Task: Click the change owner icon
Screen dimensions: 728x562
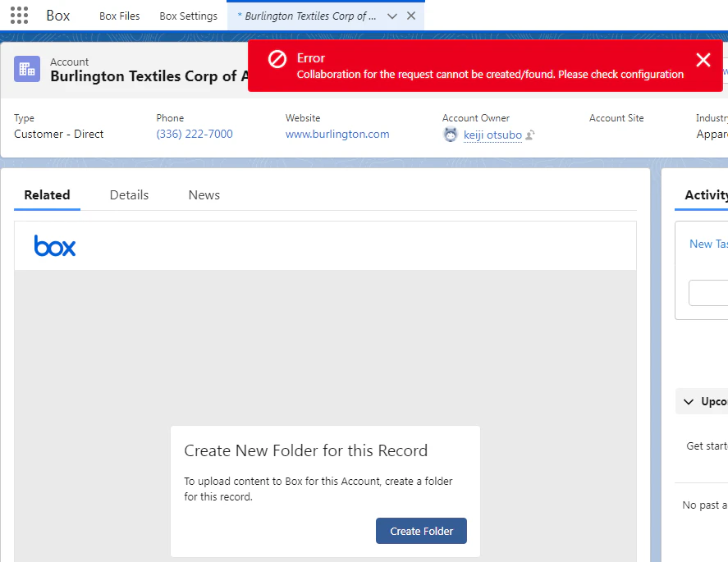Action: pos(530,135)
